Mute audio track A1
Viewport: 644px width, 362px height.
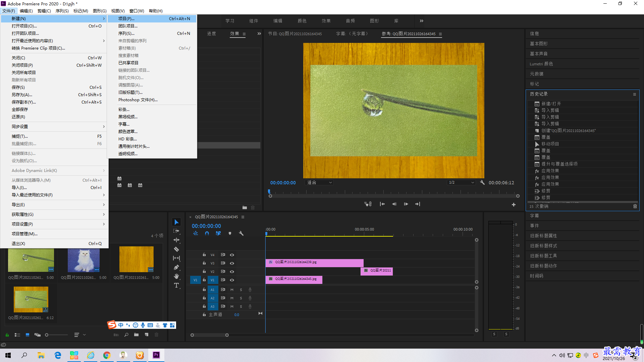click(232, 290)
